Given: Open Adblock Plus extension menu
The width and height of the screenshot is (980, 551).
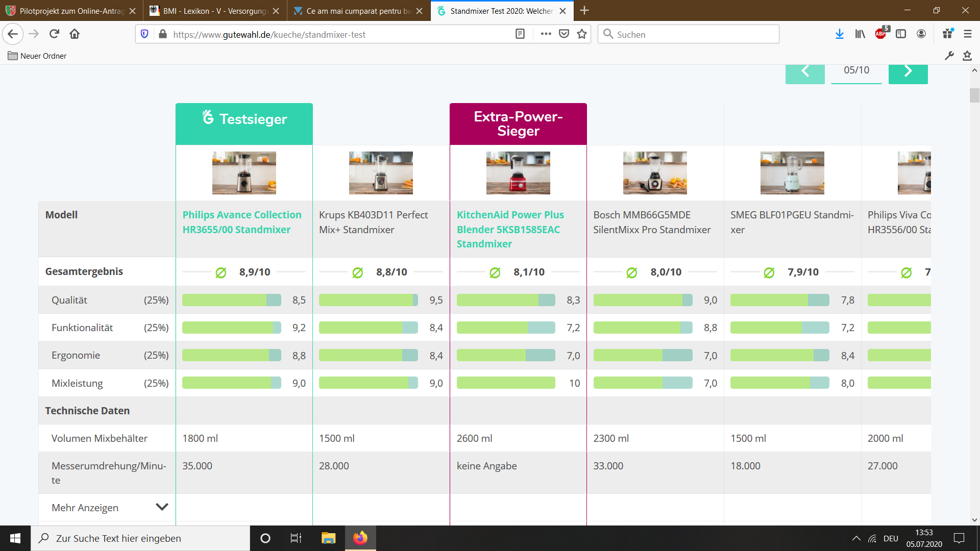Looking at the screenshot, I should [x=881, y=34].
